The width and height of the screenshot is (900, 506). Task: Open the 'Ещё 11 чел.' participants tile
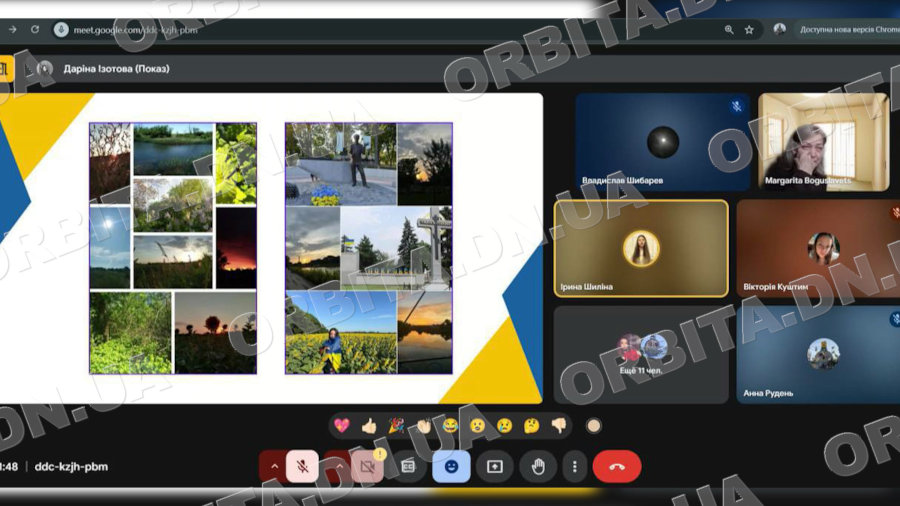(641, 354)
